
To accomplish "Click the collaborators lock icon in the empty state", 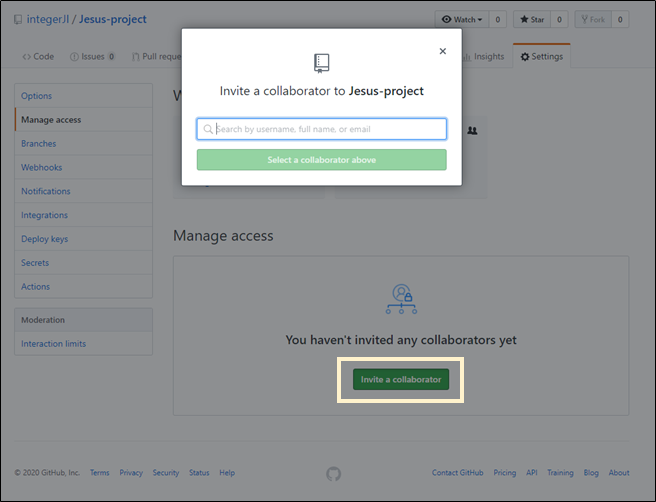I will (x=401, y=299).
